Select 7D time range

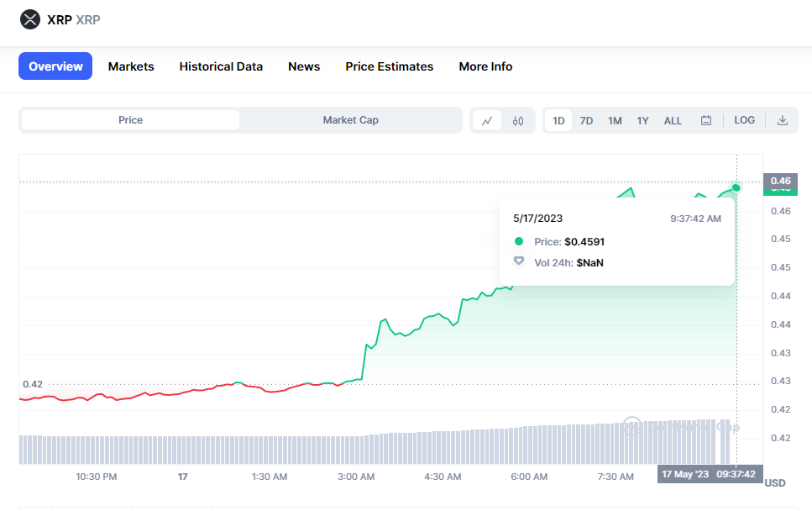click(586, 121)
